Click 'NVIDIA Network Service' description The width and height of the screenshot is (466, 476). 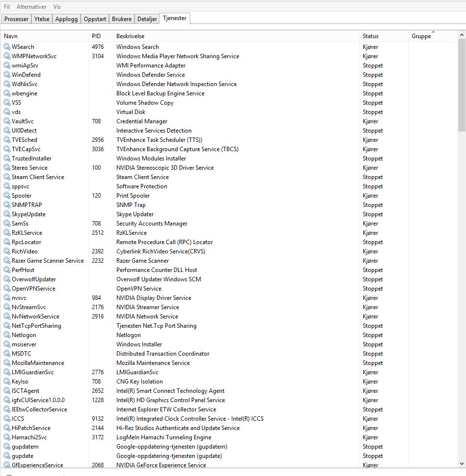[x=147, y=317]
